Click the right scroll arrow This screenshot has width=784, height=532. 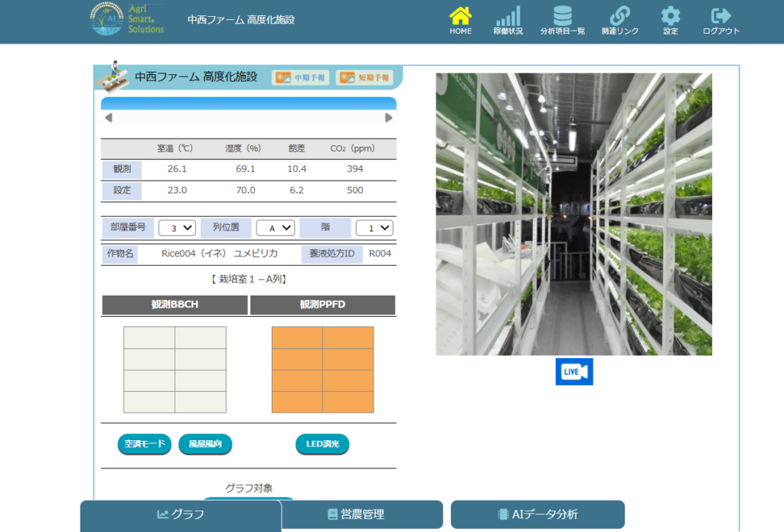click(x=388, y=118)
